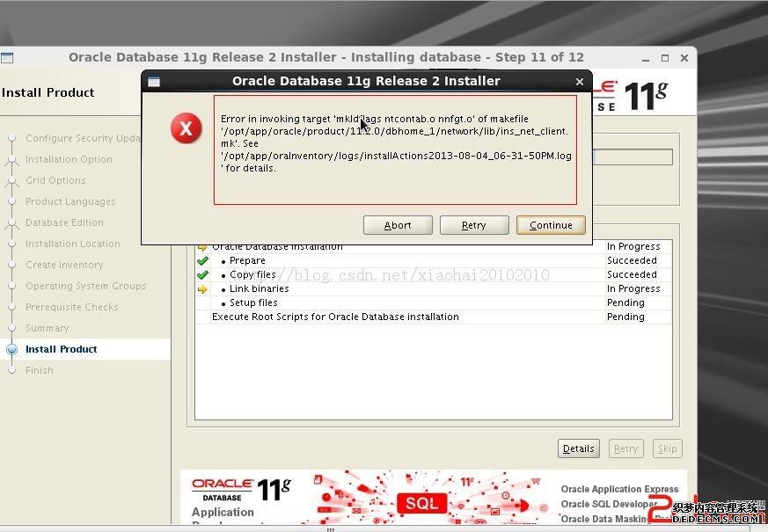
Task: Click green checkmark beside Copy files
Action: point(202,275)
